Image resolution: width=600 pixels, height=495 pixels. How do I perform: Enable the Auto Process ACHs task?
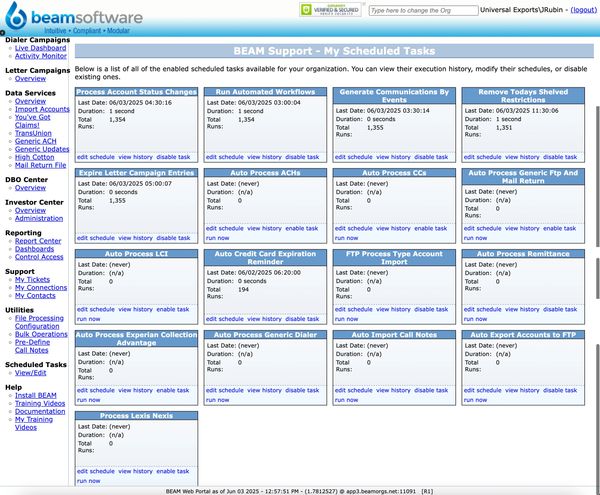[x=300, y=228]
